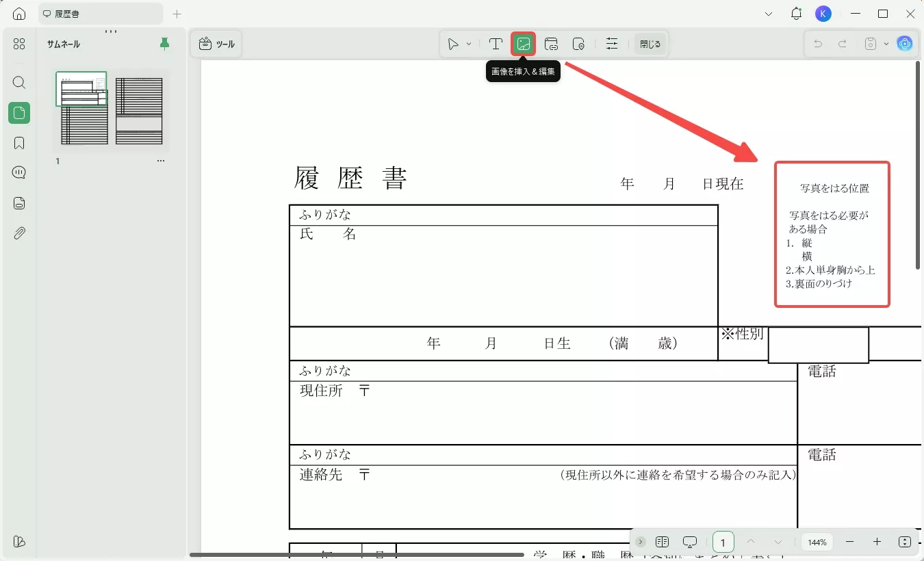
Task: Expand the bottom toolbar with the chevron
Action: (641, 542)
